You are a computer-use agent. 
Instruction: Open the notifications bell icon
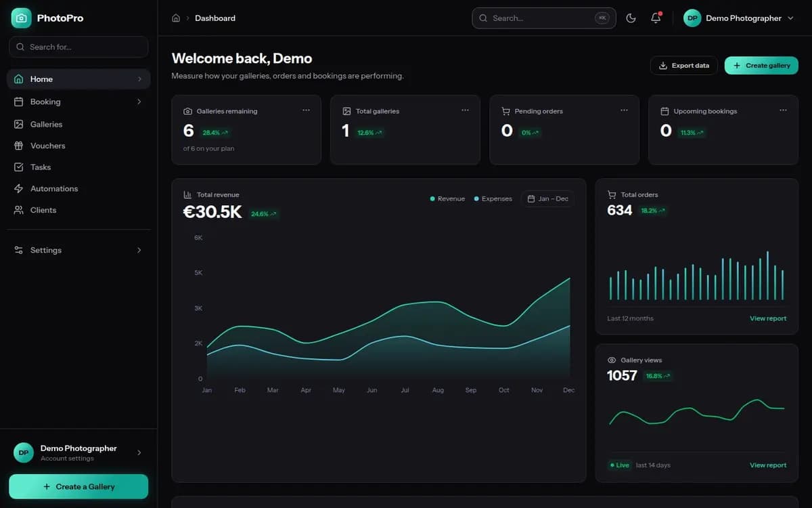pos(656,18)
